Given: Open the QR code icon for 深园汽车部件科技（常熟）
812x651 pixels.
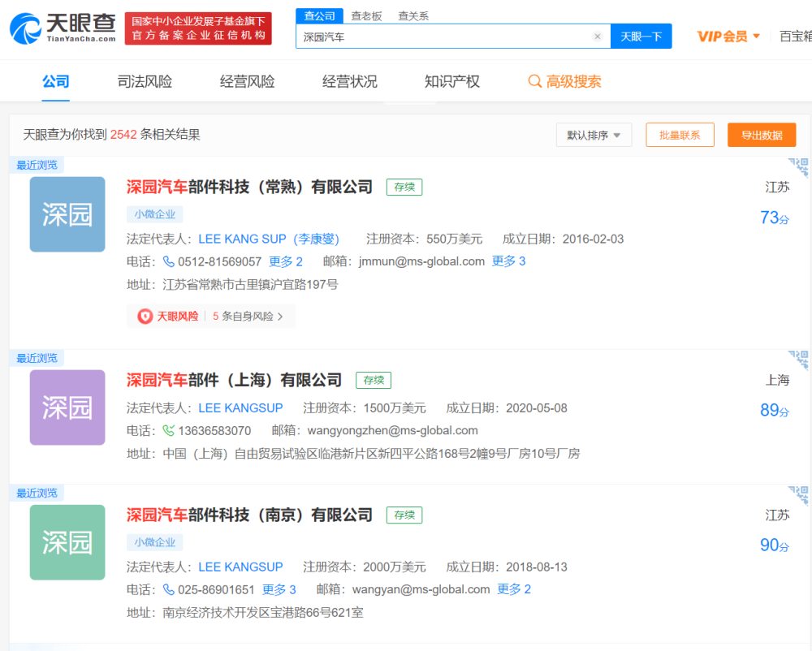Looking at the screenshot, I should (798, 168).
